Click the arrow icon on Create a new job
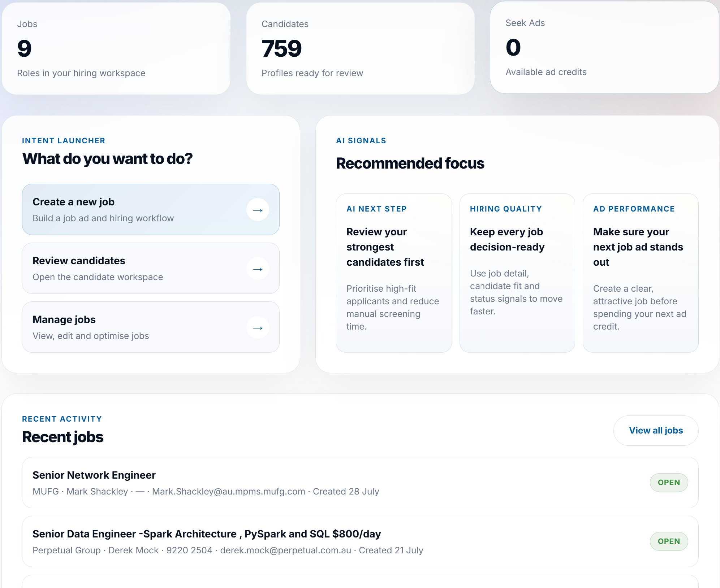 point(258,210)
